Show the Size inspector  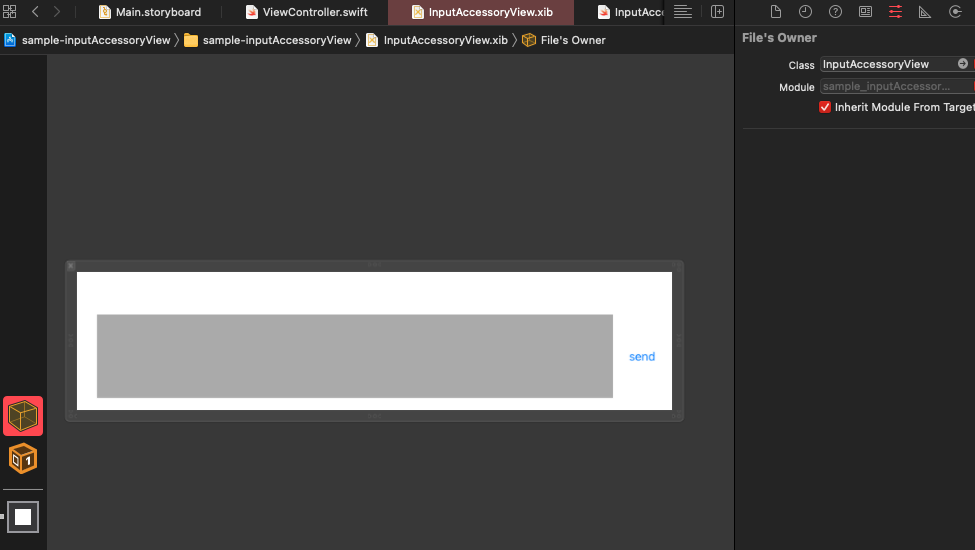coord(925,11)
